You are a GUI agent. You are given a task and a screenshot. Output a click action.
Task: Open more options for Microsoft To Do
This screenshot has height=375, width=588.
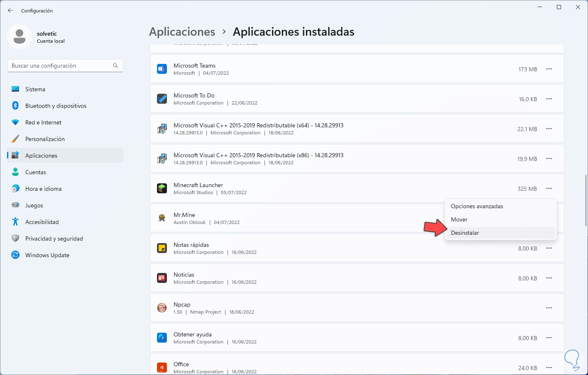point(549,99)
